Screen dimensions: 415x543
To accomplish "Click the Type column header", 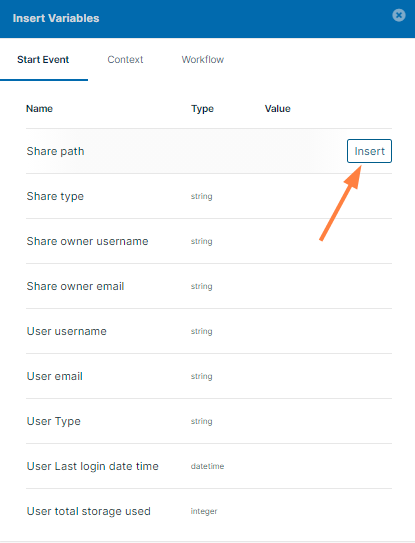I will (x=202, y=109).
